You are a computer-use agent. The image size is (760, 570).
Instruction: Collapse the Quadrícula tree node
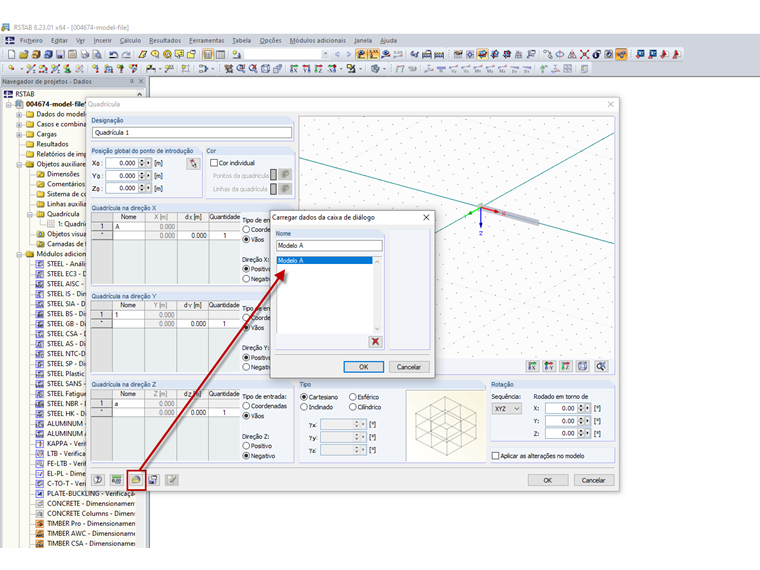[x=30, y=214]
